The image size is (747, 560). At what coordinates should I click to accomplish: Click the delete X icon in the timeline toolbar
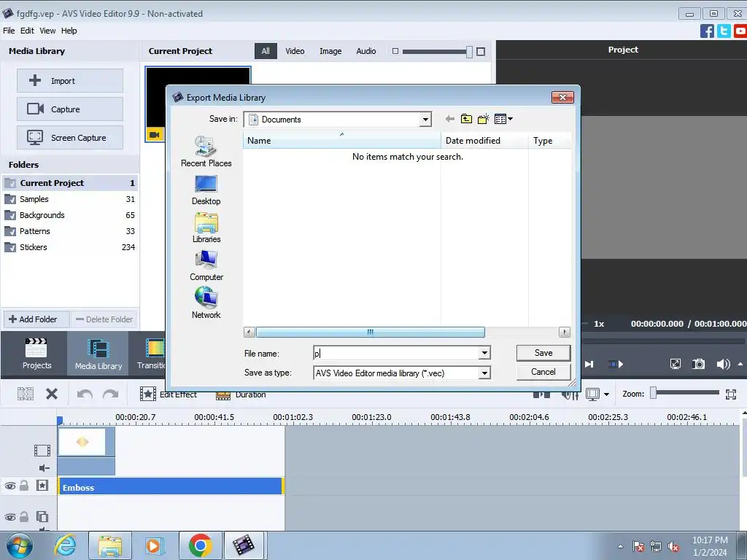[x=52, y=394]
